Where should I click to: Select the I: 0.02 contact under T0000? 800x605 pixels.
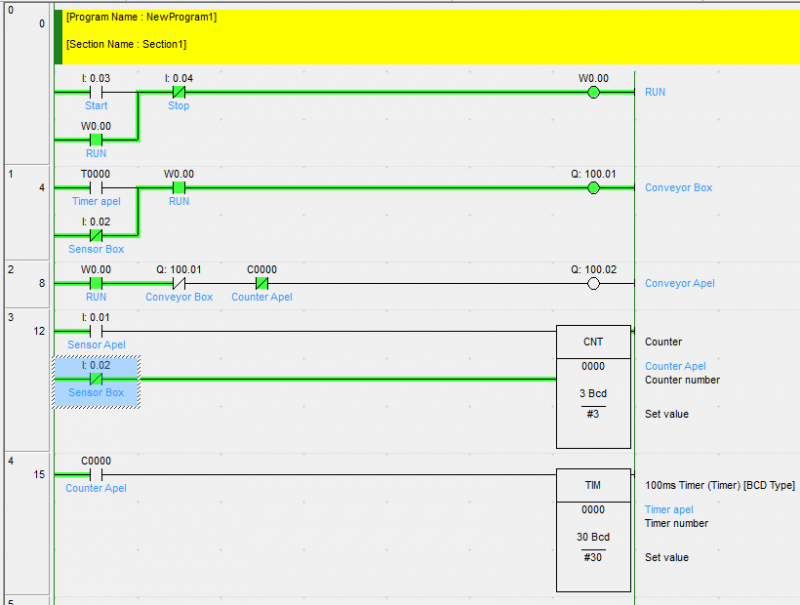click(x=96, y=235)
